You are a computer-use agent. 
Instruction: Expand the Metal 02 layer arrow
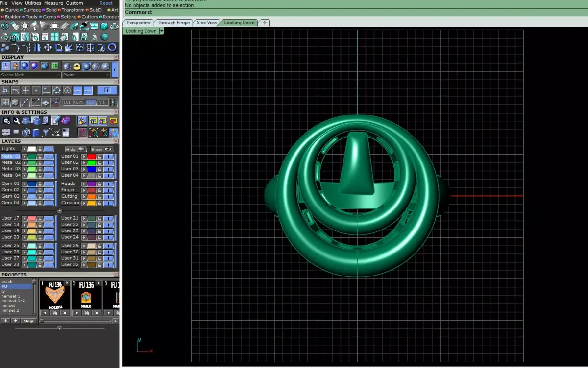pyautogui.click(x=24, y=163)
